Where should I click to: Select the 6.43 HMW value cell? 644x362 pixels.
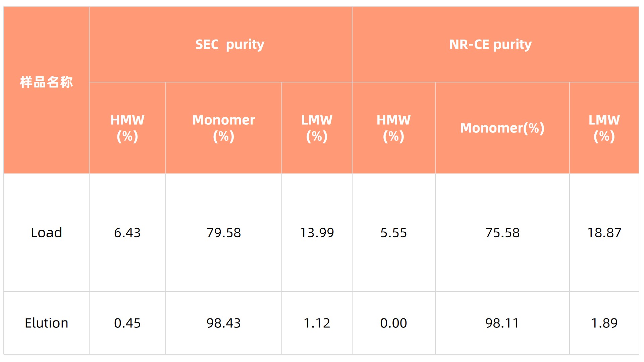127,233
